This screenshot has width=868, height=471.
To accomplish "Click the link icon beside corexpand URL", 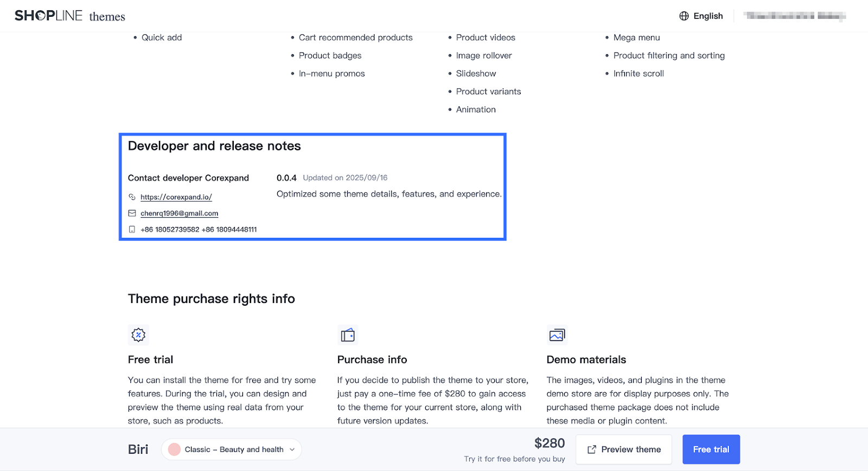I will pos(132,197).
